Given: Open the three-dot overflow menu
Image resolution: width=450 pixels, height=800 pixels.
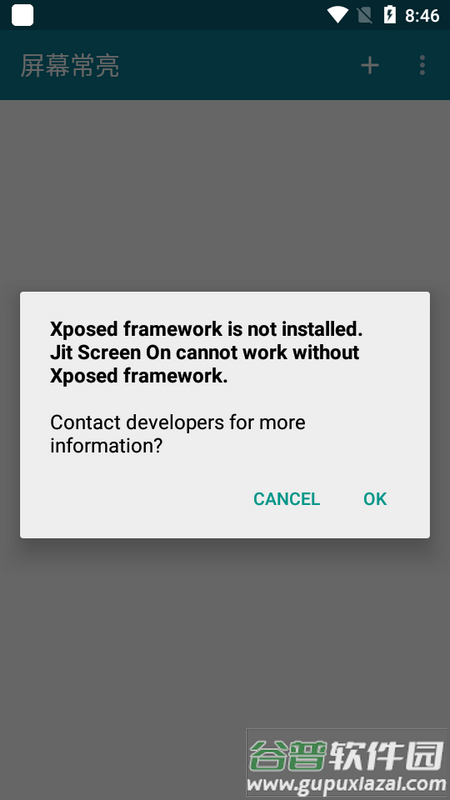Looking at the screenshot, I should (x=422, y=65).
